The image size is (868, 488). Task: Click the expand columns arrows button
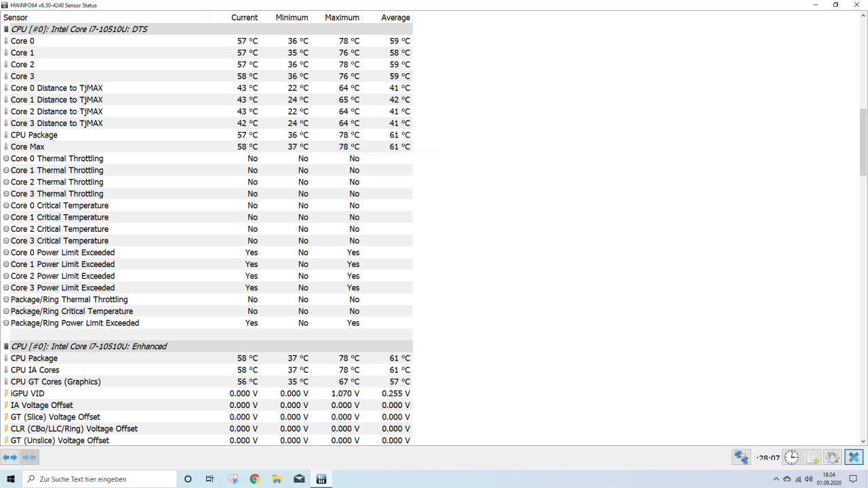10,457
